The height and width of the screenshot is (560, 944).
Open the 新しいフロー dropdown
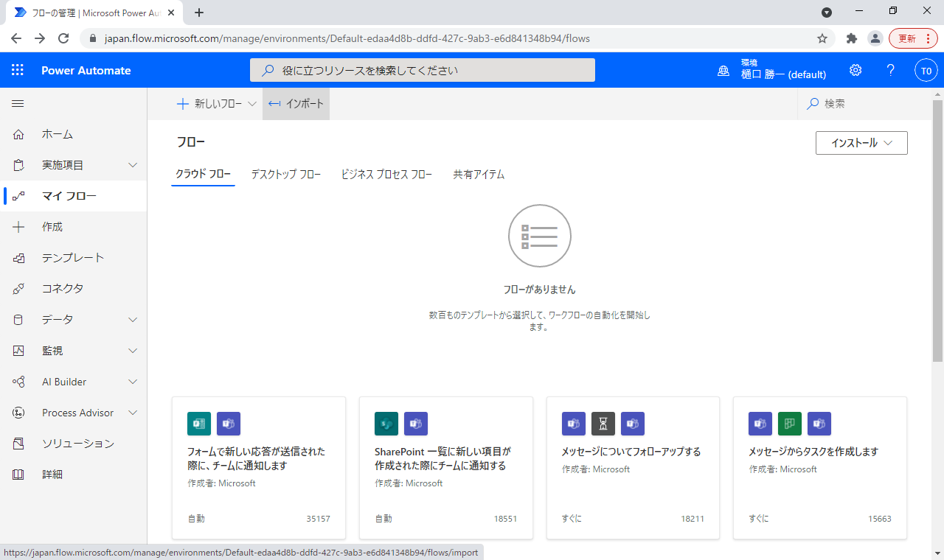[x=216, y=104]
